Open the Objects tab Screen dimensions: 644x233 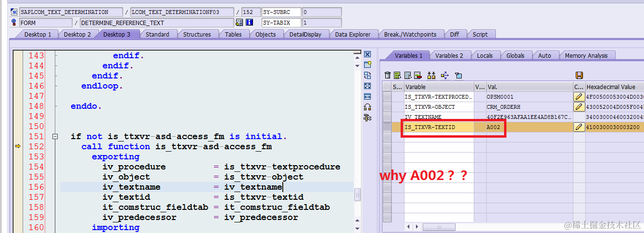[265, 34]
